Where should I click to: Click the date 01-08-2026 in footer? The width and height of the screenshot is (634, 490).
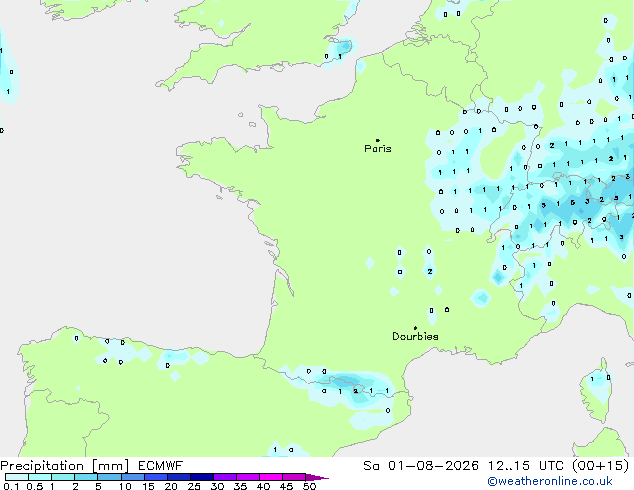433,466
